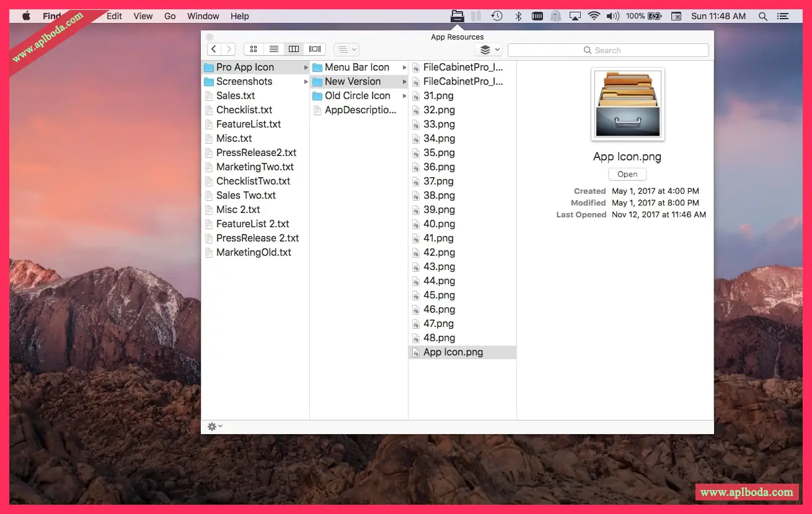Switch to Cover Flow view
The width and height of the screenshot is (812, 514).
coord(315,50)
